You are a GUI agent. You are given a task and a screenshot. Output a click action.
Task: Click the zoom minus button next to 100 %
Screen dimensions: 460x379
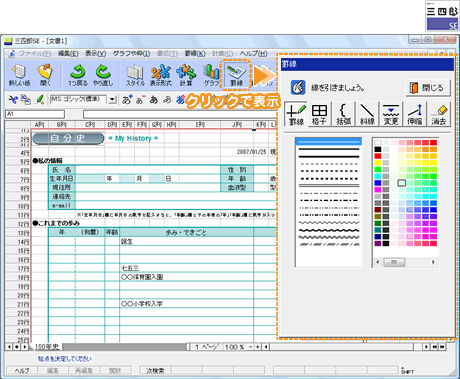(x=251, y=347)
